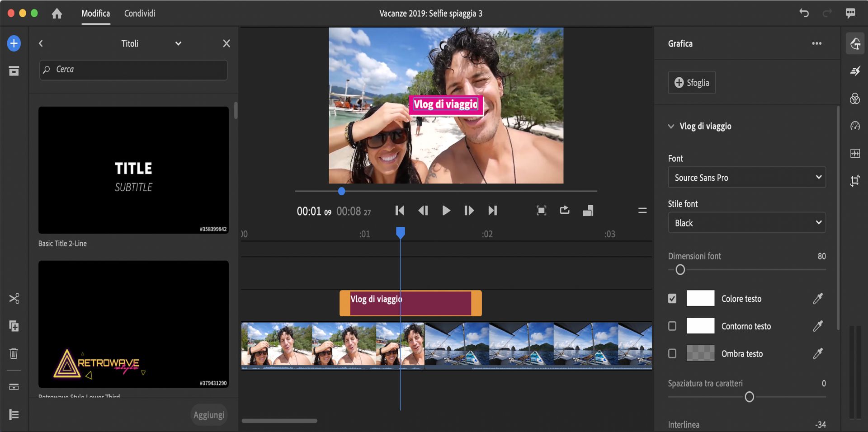Open the Graphics tool in right sidebar
Viewport: 868px width, 432px height.
click(x=855, y=43)
